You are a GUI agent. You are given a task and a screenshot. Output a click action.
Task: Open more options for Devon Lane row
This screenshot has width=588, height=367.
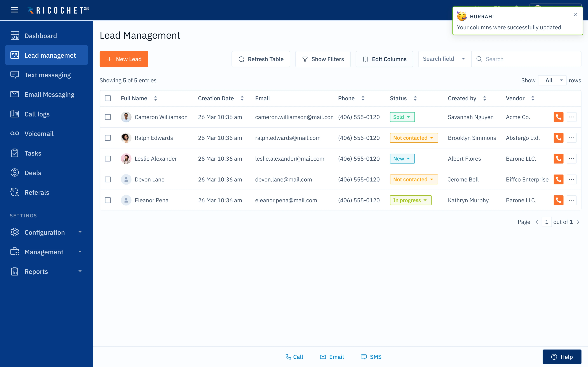coord(572,179)
